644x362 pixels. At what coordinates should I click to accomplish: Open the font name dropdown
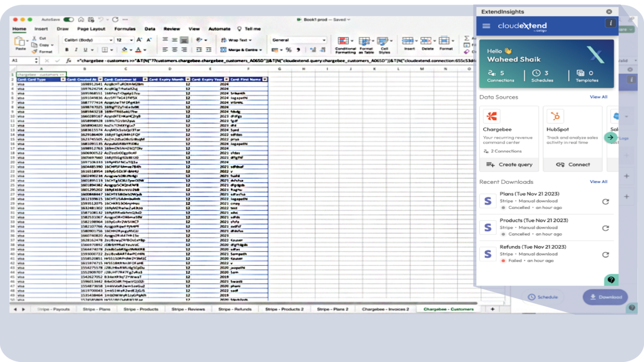click(x=111, y=40)
